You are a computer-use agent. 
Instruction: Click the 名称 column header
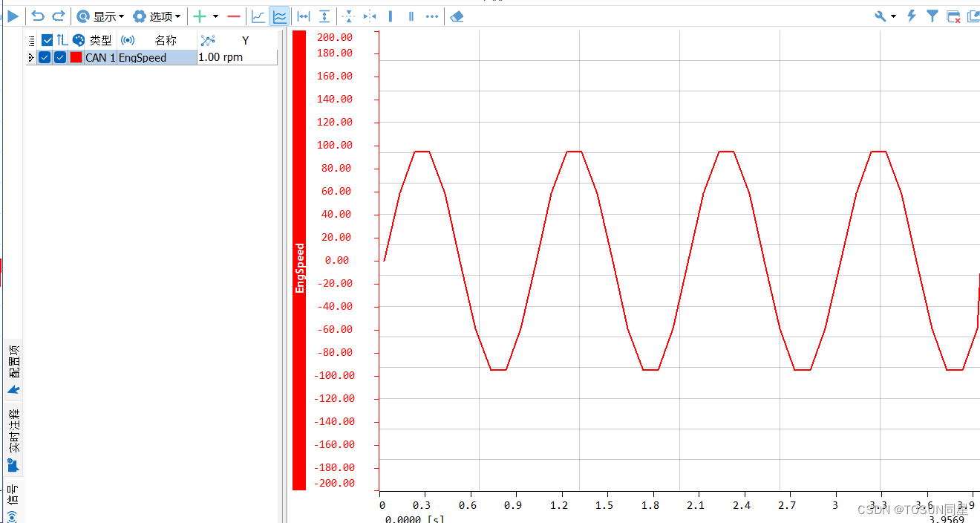point(166,40)
